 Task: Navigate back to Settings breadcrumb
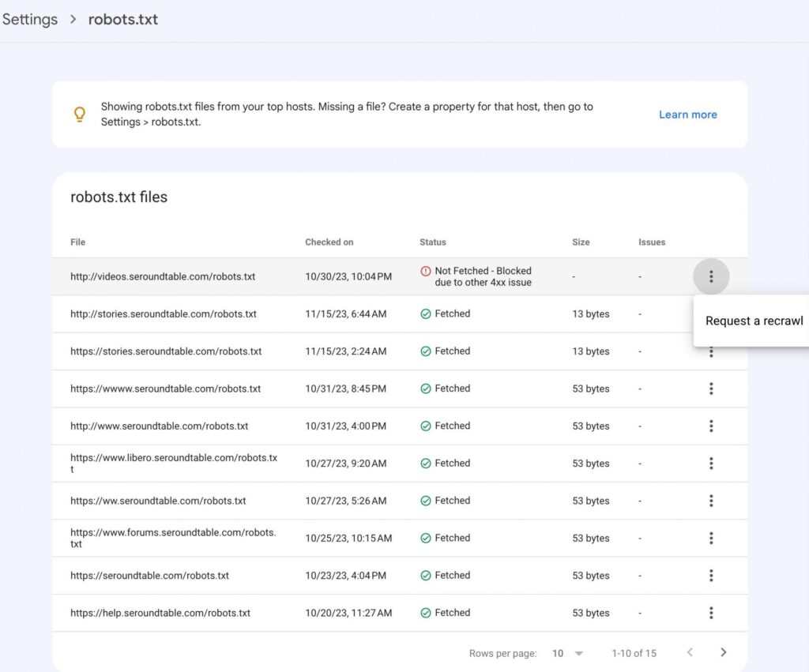pyautogui.click(x=30, y=20)
